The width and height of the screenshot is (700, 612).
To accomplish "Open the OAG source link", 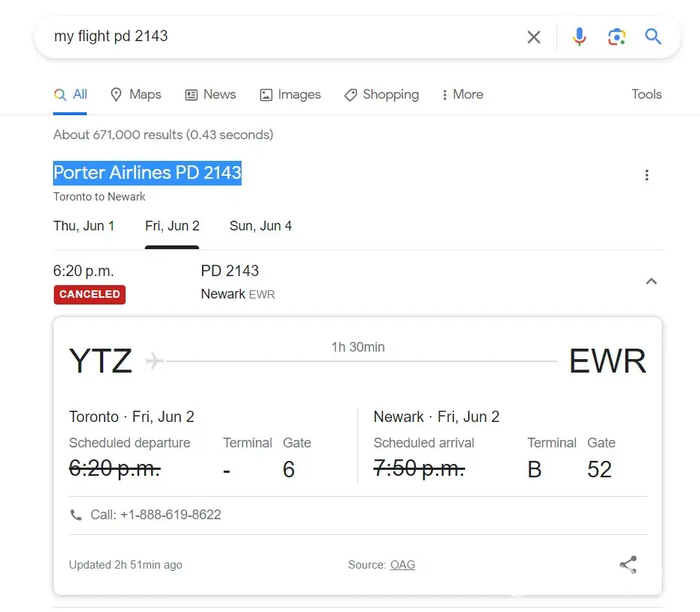I will [402, 565].
